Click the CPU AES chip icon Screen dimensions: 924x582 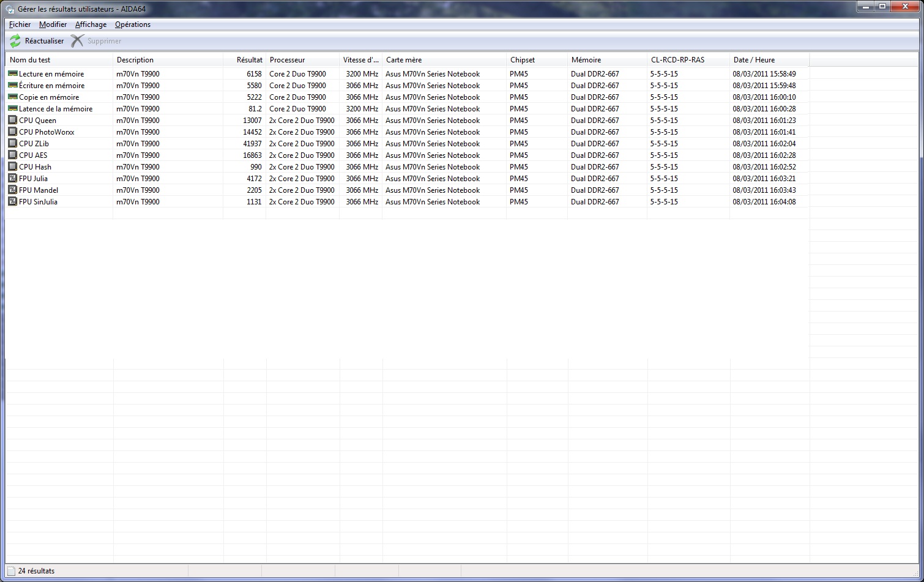tap(12, 155)
